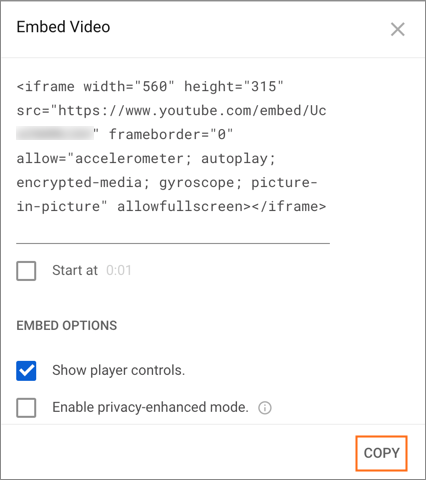The width and height of the screenshot is (426, 480).
Task: Enable the Start at checkbox
Action: click(26, 271)
